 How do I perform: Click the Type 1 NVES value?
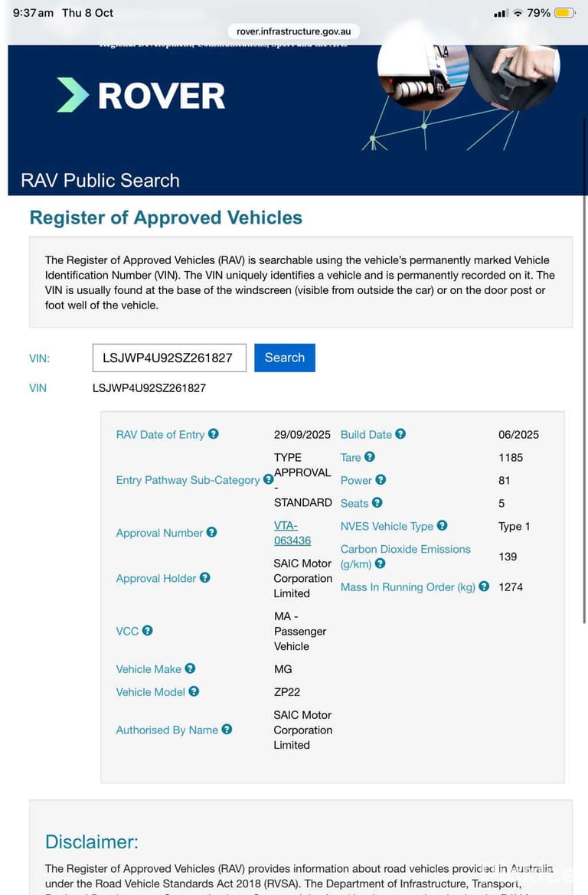(514, 526)
